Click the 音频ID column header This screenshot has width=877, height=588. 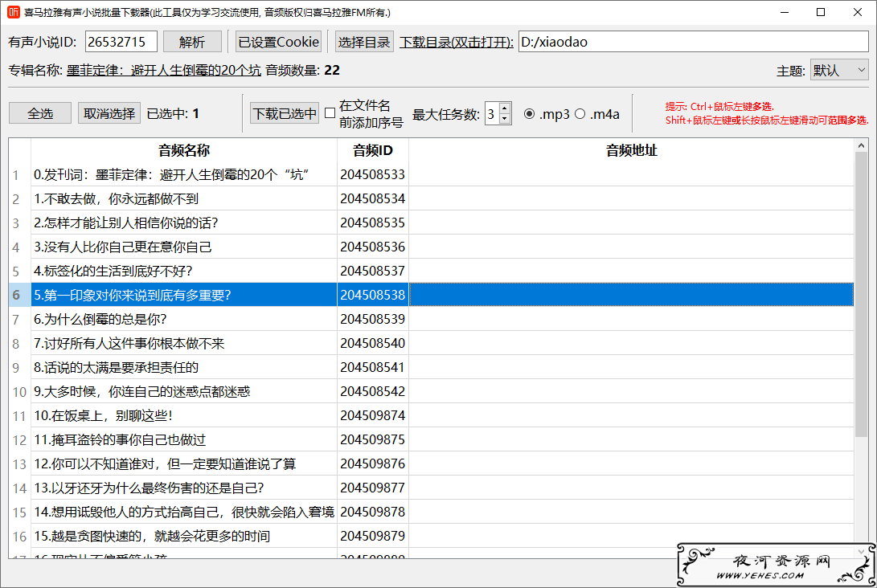pyautogui.click(x=373, y=150)
